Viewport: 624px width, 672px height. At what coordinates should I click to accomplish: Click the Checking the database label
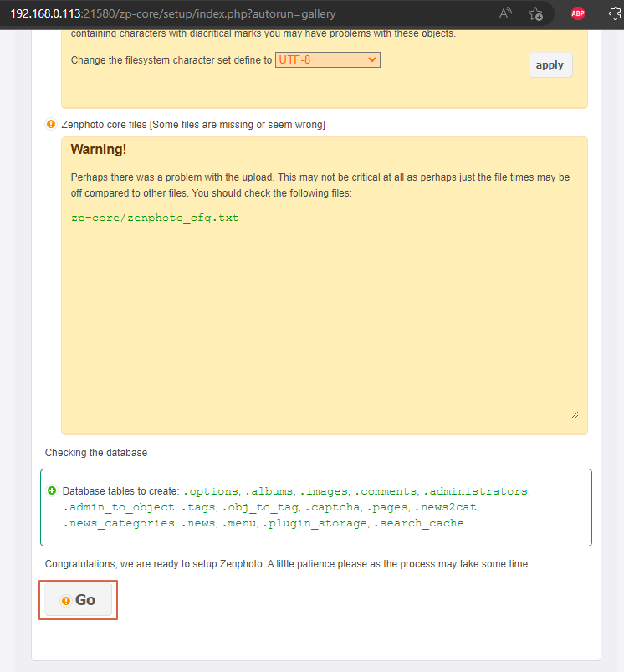(x=96, y=453)
